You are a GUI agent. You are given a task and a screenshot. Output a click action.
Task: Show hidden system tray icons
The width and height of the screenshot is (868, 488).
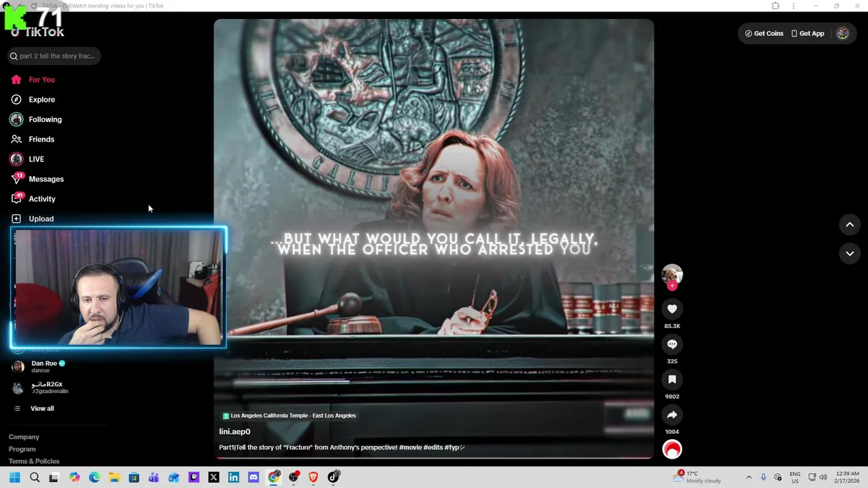coord(749,477)
